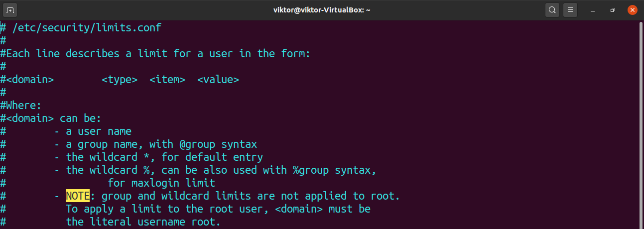Viewport: 644px width, 229px height.
Task: Click the <value> column placeholder
Action: point(218,80)
